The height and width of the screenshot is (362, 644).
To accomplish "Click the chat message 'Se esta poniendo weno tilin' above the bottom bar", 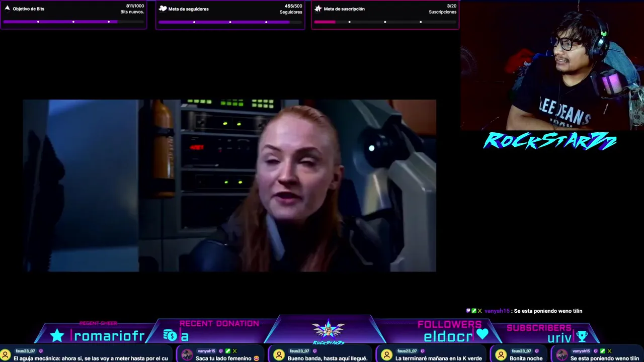I will [x=548, y=311].
